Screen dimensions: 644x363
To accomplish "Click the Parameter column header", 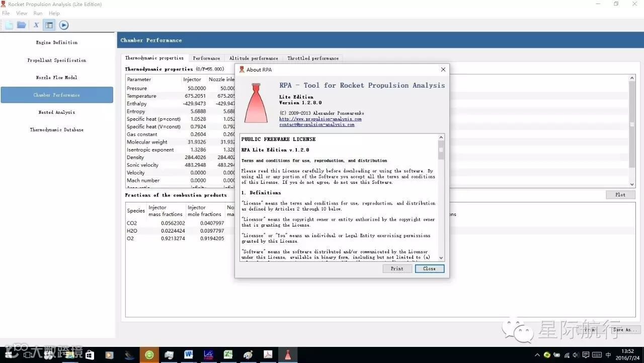I will pyautogui.click(x=153, y=80).
